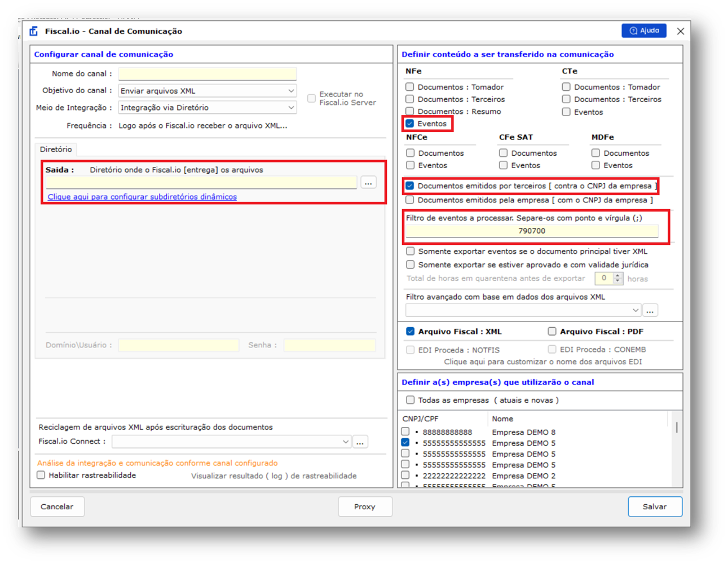
Task: Click ellipsis button next to Fiscal.io Connect
Action: [x=360, y=442]
